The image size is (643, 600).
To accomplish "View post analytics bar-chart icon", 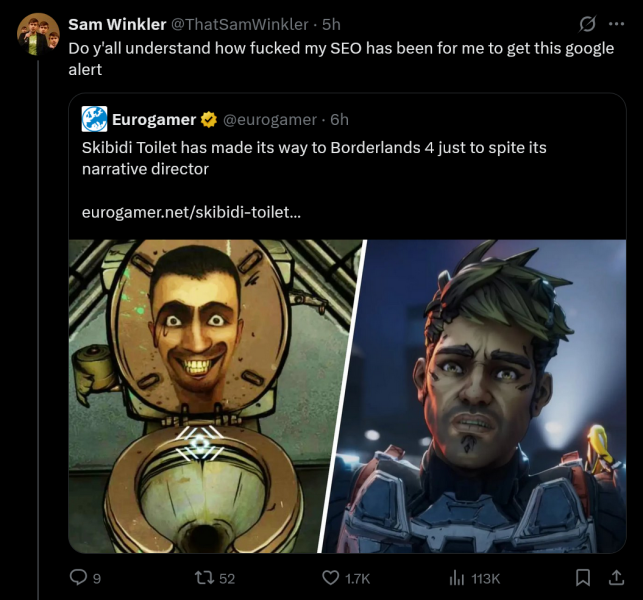I will [457, 577].
